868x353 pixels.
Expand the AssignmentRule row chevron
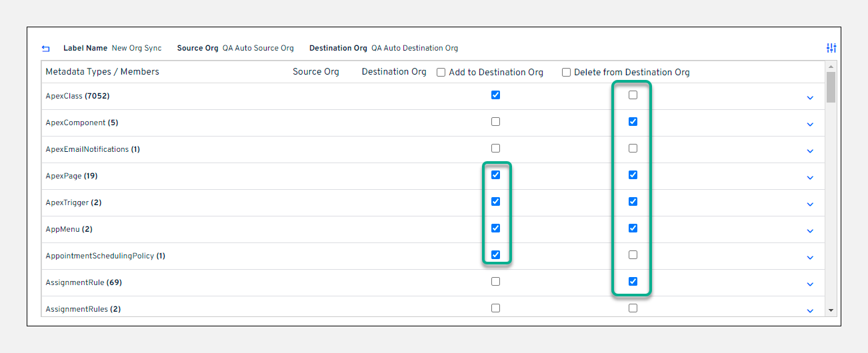(x=810, y=284)
